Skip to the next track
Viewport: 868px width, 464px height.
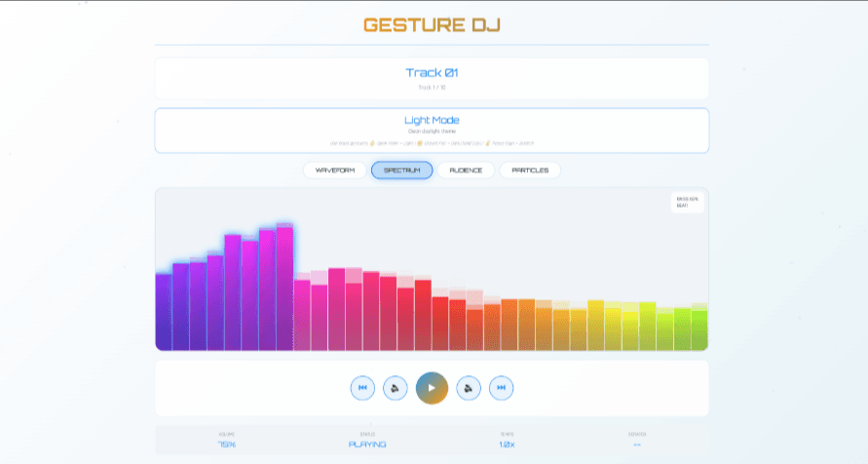(x=501, y=388)
